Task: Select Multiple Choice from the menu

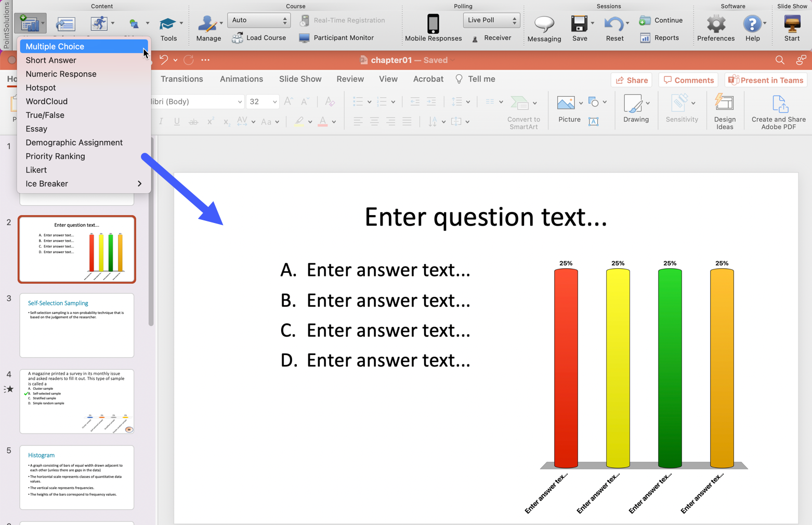Action: [84, 46]
